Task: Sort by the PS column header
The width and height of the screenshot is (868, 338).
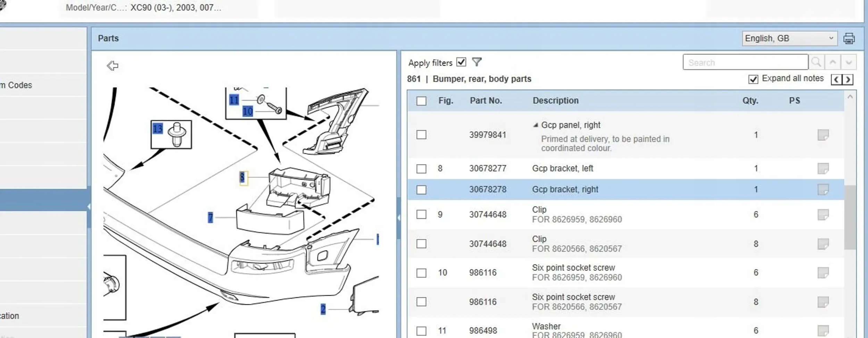Action: pos(794,101)
